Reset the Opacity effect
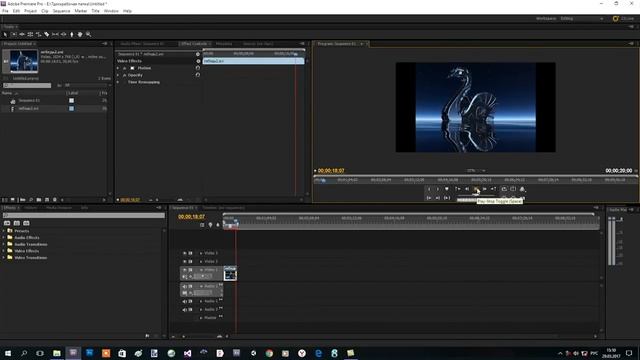Viewport: 640px width, 360px height. tap(198, 75)
